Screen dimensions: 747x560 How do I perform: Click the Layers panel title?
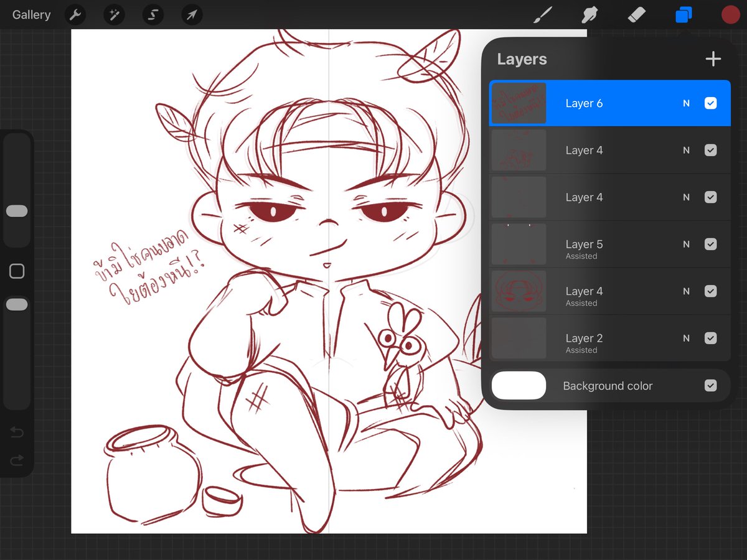(x=522, y=59)
